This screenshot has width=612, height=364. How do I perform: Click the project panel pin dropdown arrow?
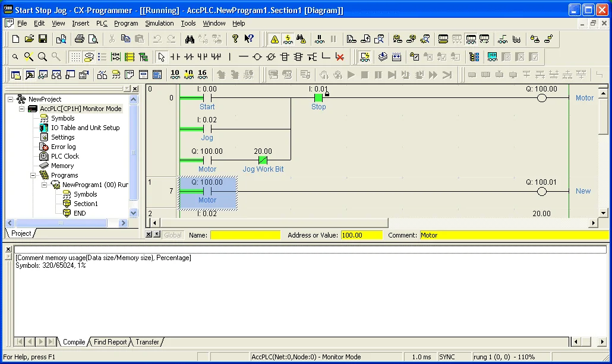click(x=127, y=89)
